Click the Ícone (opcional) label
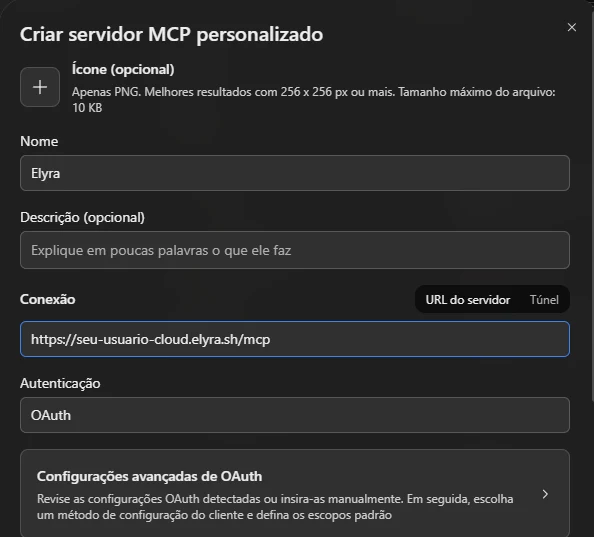Viewport: 594px width, 537px height. click(x=123, y=70)
